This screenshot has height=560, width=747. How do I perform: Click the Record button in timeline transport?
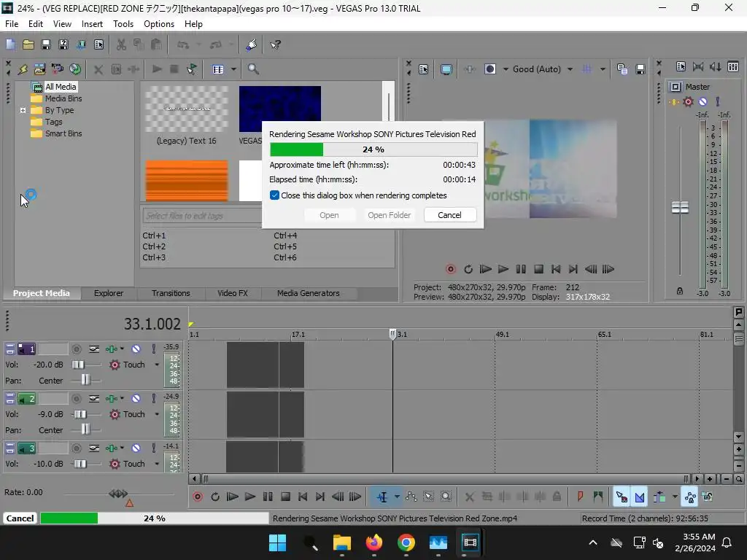coord(197,497)
